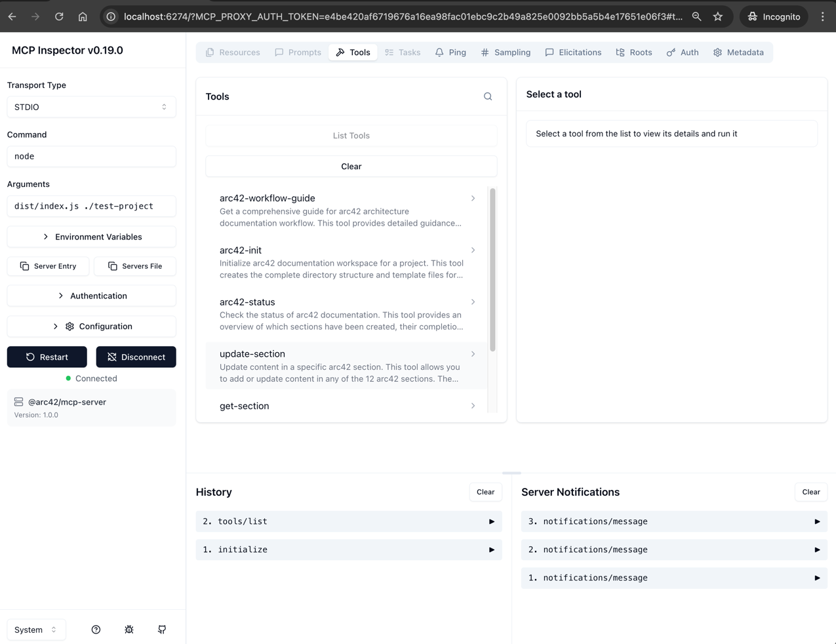Click the Command input field with node
Viewport: 836px width, 644px height.
tap(91, 156)
